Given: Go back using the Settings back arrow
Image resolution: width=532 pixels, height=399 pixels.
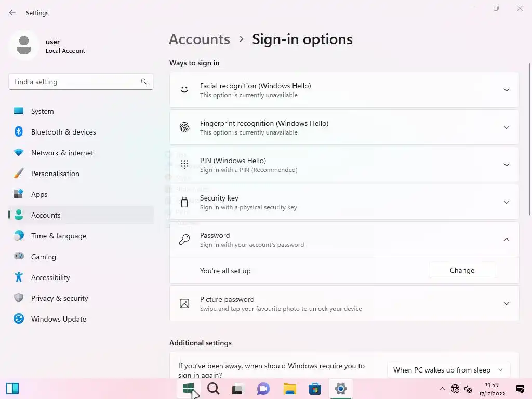Looking at the screenshot, I should coord(12,13).
